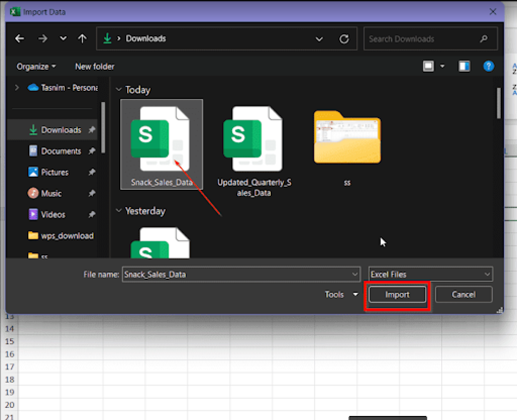Unpin Downloads from the sidebar
Viewport: 517px width, 420px height.
93,130
